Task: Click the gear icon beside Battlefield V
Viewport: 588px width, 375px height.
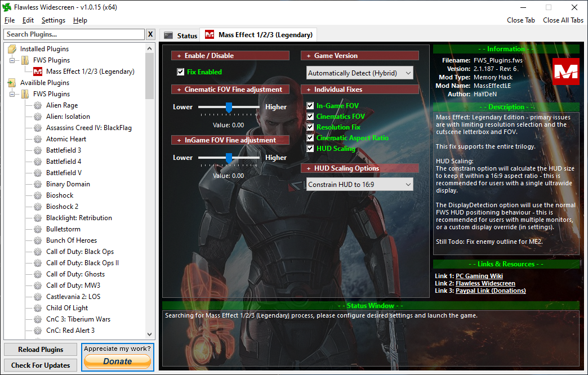Action: (x=38, y=173)
